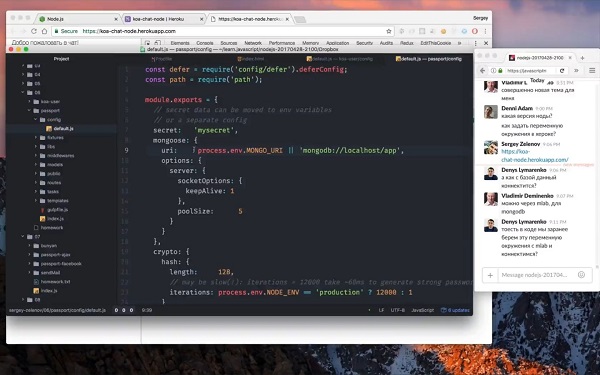
Task: Open koa-chat-node.herokuapp.com link in chat
Action: click(x=535, y=155)
